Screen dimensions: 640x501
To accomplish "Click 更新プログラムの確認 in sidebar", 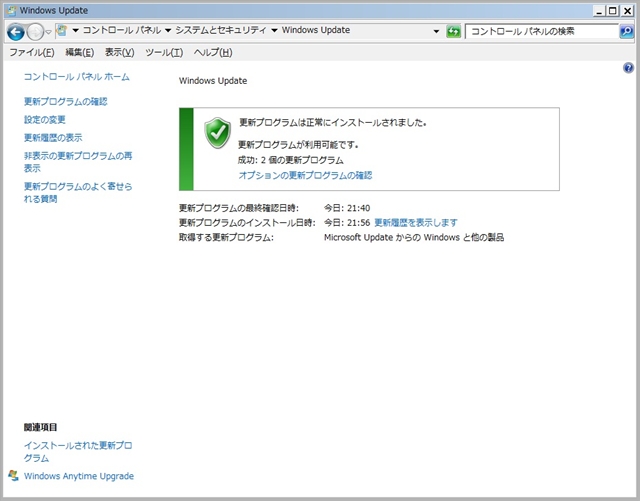I will (65, 101).
